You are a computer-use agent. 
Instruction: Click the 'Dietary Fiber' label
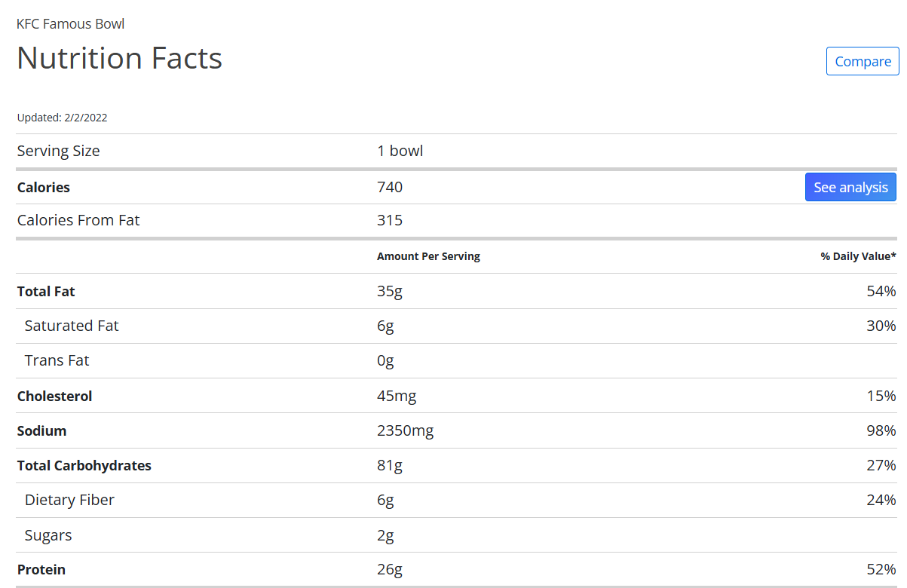coord(69,500)
